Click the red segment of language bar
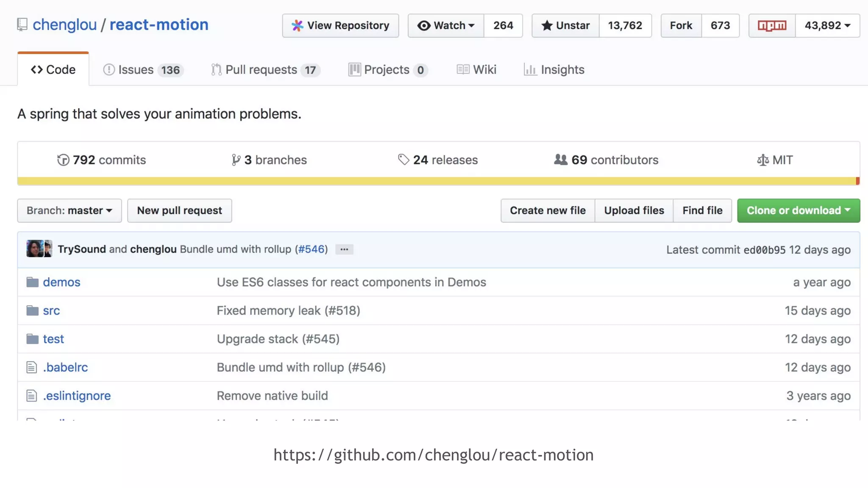Image resolution: width=868 pixels, height=488 pixels. tap(857, 181)
